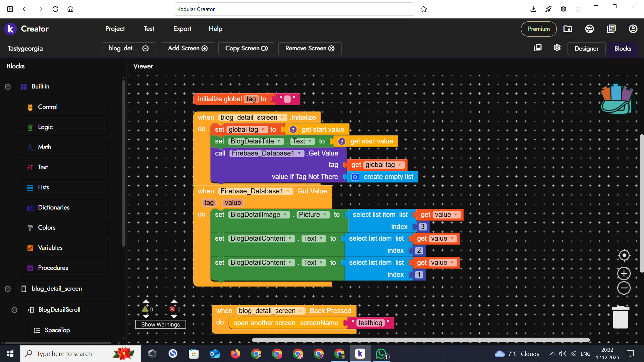Zoom in using the plus circle icon
This screenshot has width=644, height=362.
coord(624,274)
